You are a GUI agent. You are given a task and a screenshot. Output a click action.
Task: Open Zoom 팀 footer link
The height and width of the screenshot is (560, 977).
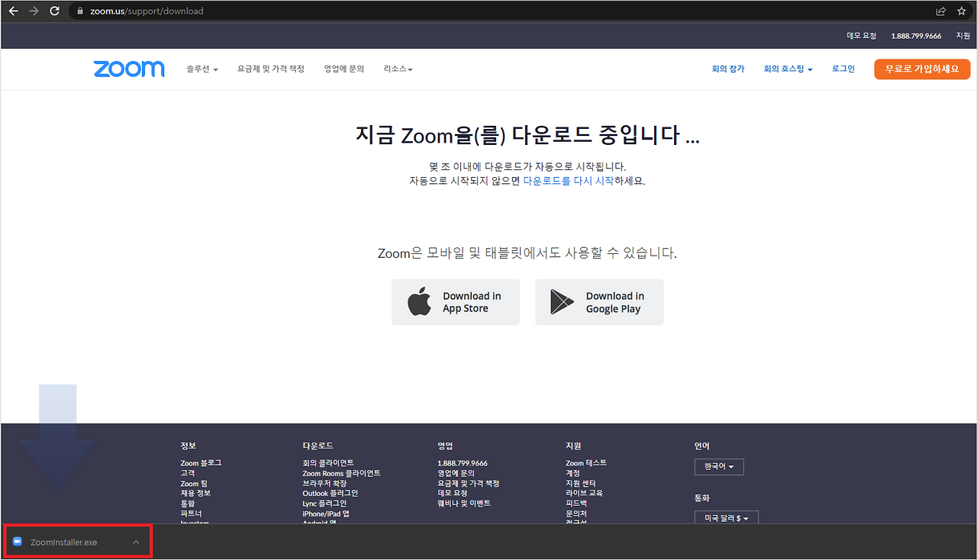195,483
